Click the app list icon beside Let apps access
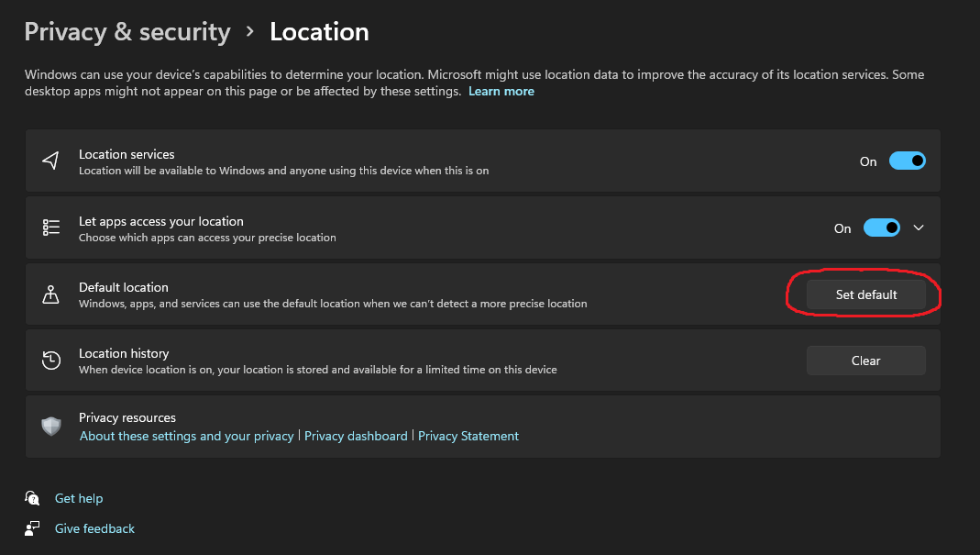This screenshot has height=555, width=980. click(50, 228)
